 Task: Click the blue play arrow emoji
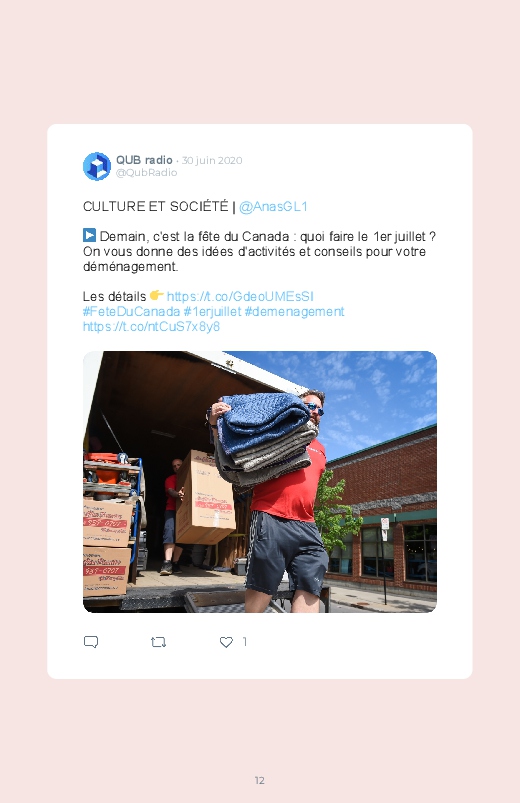click(89, 236)
